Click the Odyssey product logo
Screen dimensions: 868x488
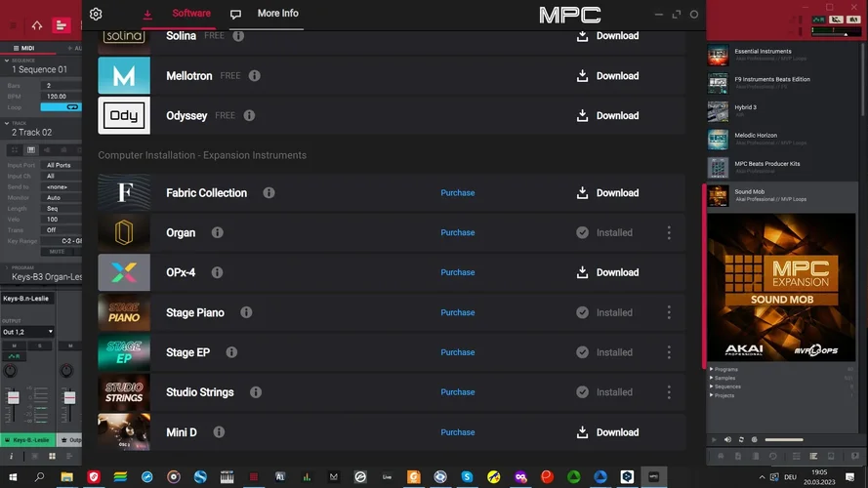coord(124,115)
